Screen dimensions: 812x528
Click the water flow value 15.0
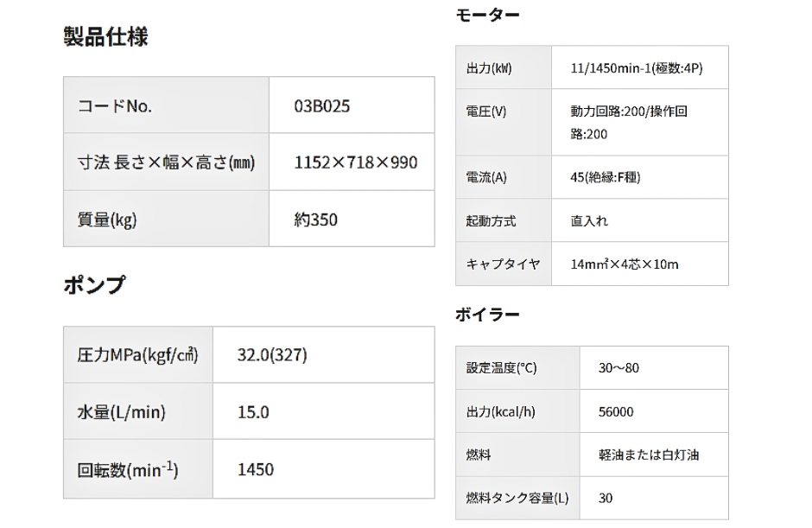click(x=253, y=412)
